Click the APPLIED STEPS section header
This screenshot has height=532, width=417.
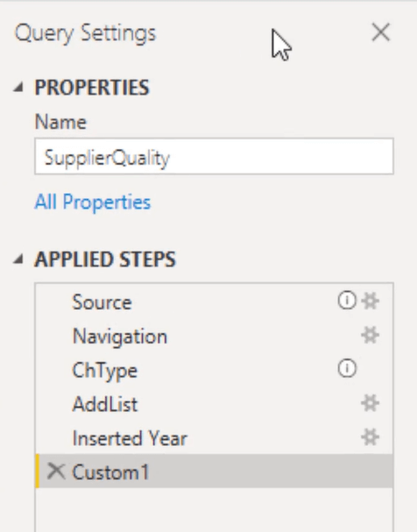pyautogui.click(x=105, y=259)
